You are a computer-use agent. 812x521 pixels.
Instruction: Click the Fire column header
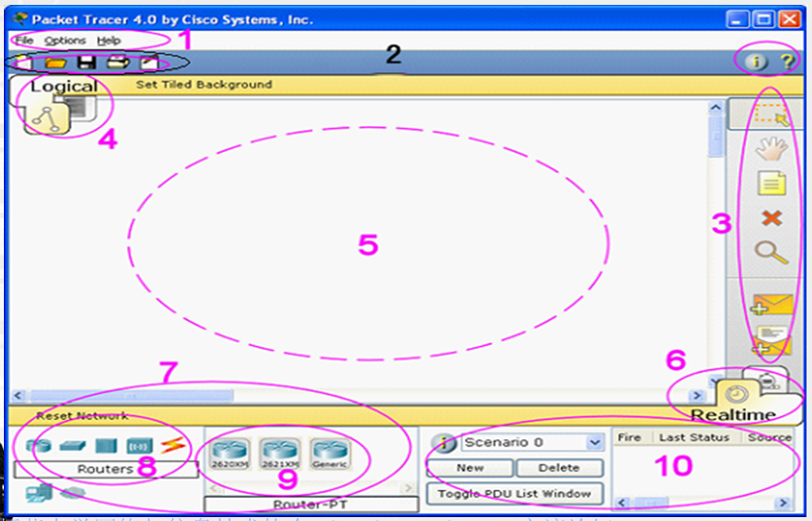[x=629, y=437]
